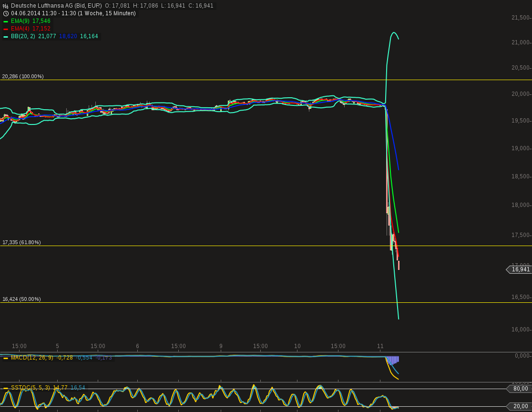Screen dimensions: 532x412
Task: Click the EMA(4) value 17,152
Action: coord(41,29)
